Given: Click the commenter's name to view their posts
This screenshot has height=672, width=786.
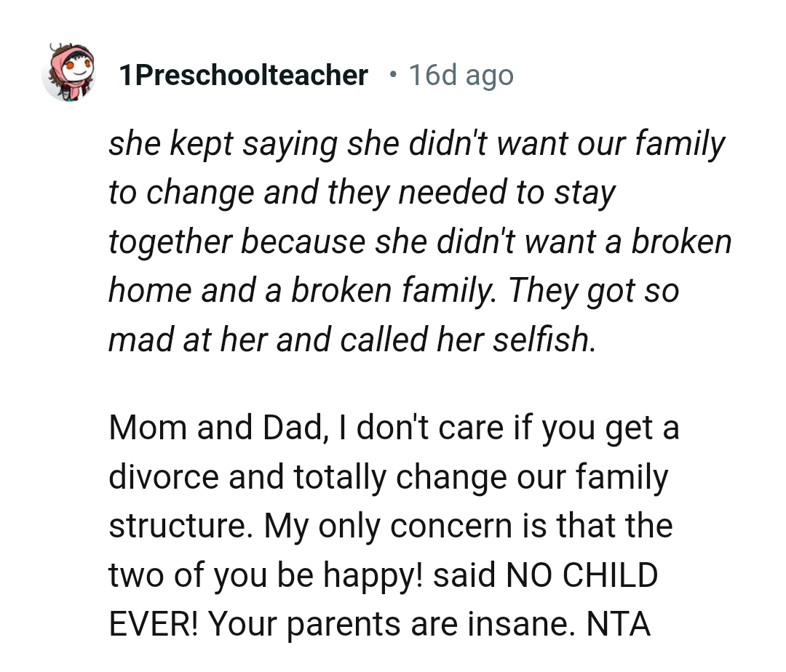Looking at the screenshot, I should click(x=243, y=74).
